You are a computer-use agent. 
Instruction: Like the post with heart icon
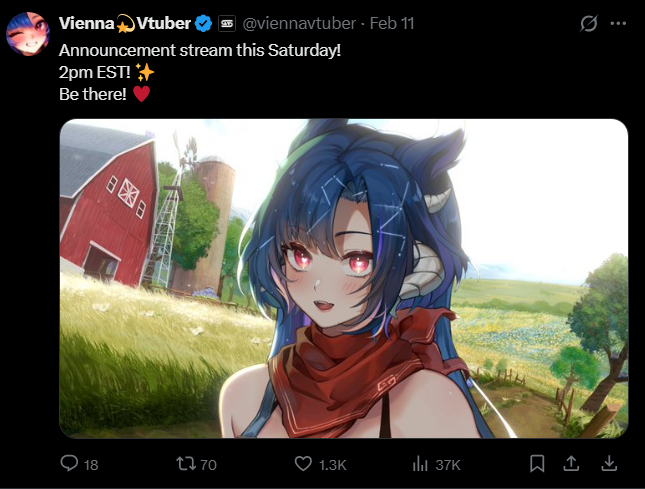tap(303, 464)
